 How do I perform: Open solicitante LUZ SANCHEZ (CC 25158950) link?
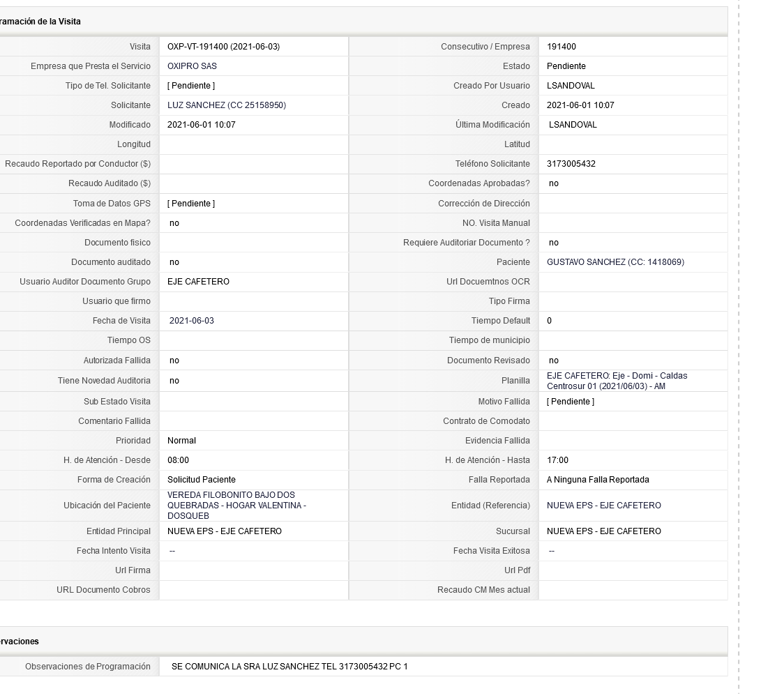[x=227, y=105]
